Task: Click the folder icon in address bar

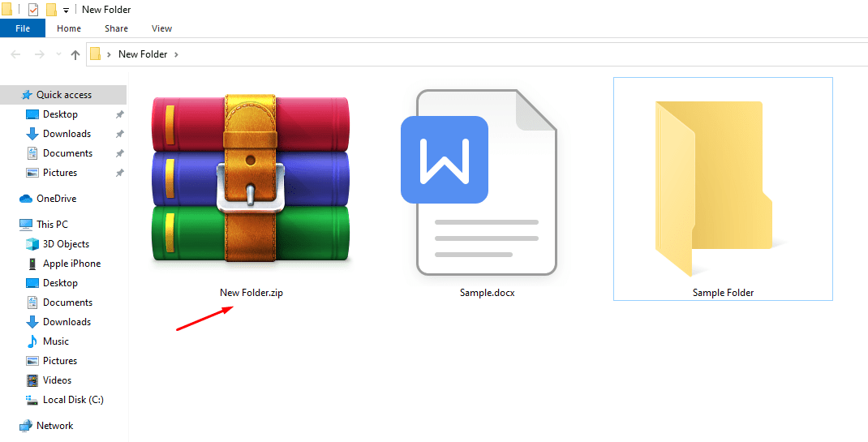Action: 95,54
